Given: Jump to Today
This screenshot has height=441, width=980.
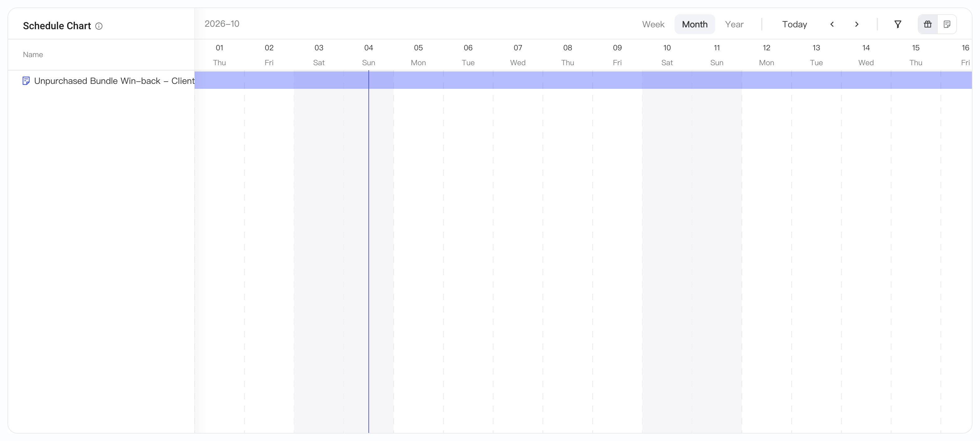Looking at the screenshot, I should pos(794,24).
